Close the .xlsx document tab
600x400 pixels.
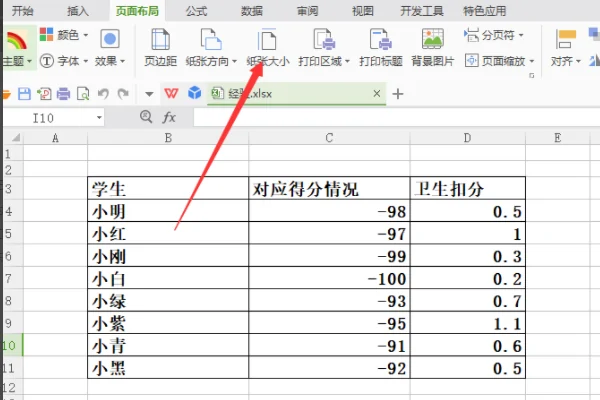[377, 93]
